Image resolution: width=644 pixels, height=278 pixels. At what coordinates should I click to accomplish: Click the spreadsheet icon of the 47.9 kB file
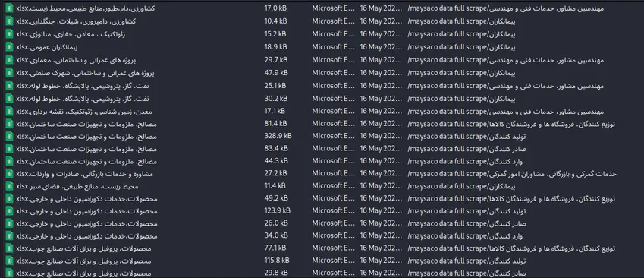(x=10, y=73)
